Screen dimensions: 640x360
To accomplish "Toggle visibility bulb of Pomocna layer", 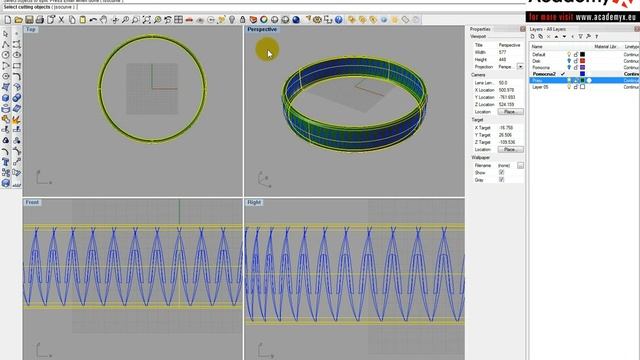I will tap(569, 67).
